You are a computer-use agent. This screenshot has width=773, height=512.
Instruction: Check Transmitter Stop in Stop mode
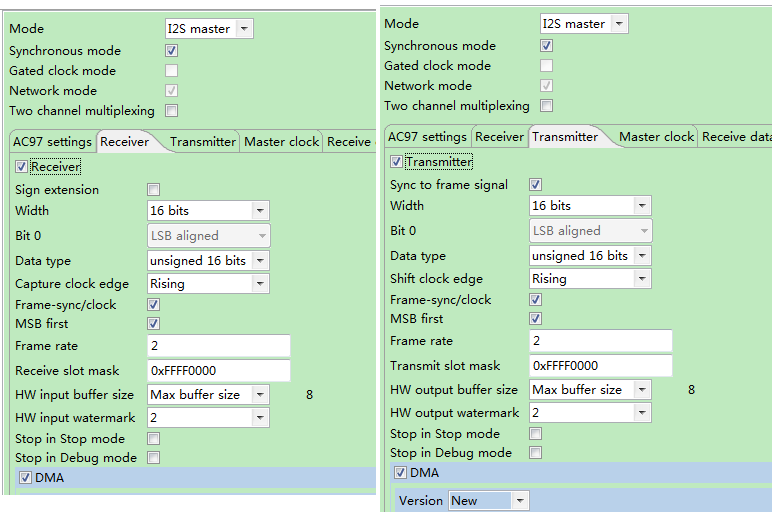pyautogui.click(x=535, y=434)
